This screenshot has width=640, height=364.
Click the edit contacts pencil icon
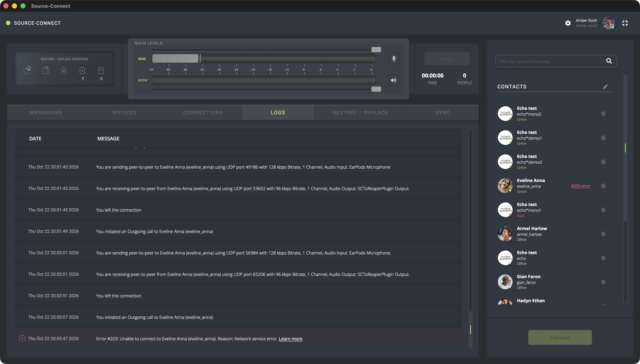(x=605, y=87)
